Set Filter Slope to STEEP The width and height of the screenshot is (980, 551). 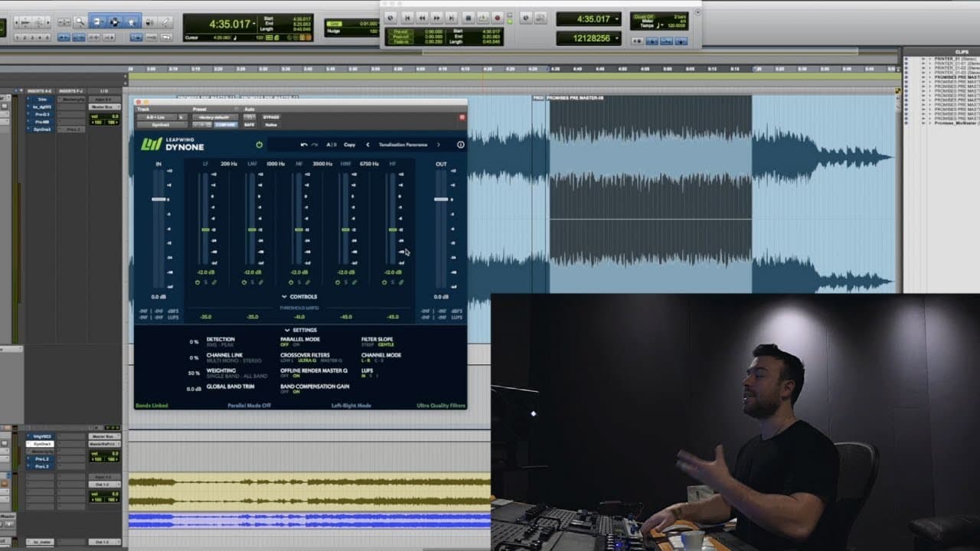[368, 345]
